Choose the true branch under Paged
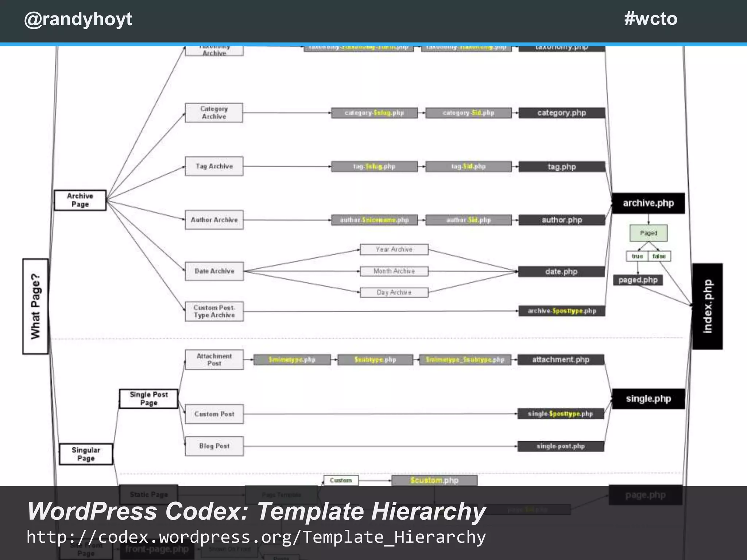This screenshot has width=747, height=560. point(637,256)
